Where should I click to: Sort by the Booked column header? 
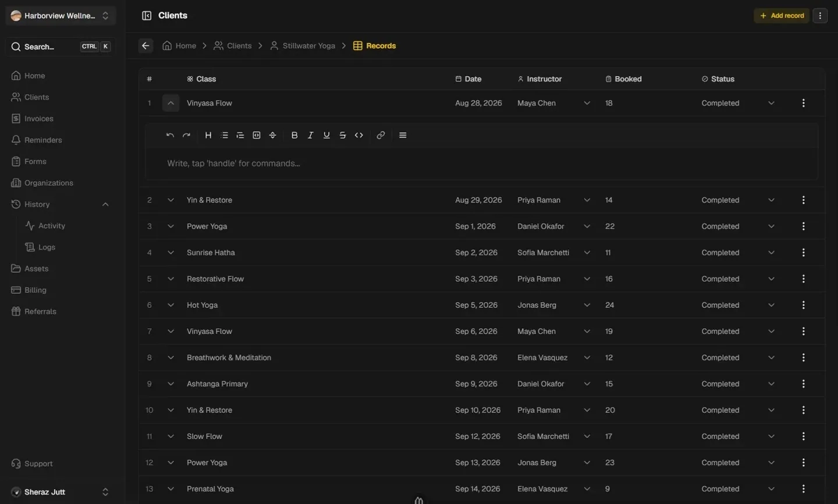pyautogui.click(x=623, y=79)
